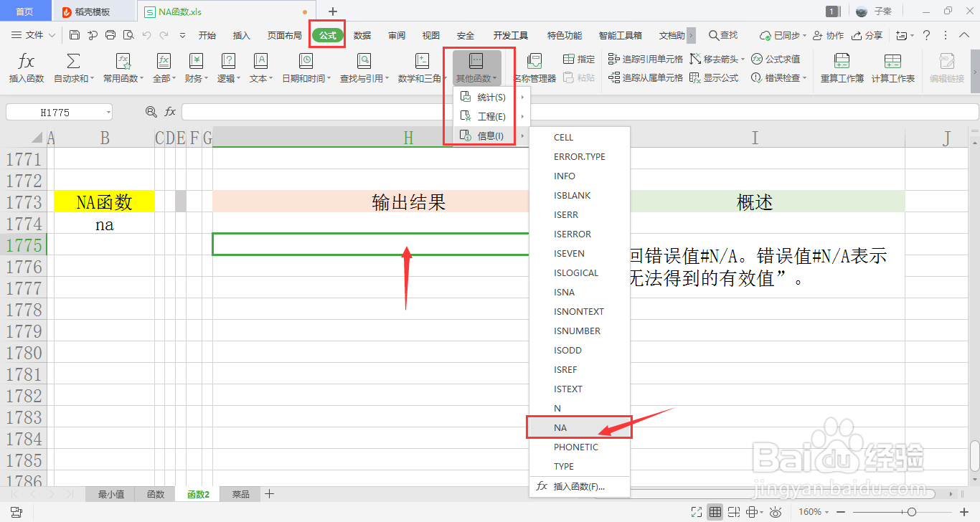Image resolution: width=980 pixels, height=522 pixels.
Task: Switch to the 公式 ribbon tab
Action: [326, 34]
